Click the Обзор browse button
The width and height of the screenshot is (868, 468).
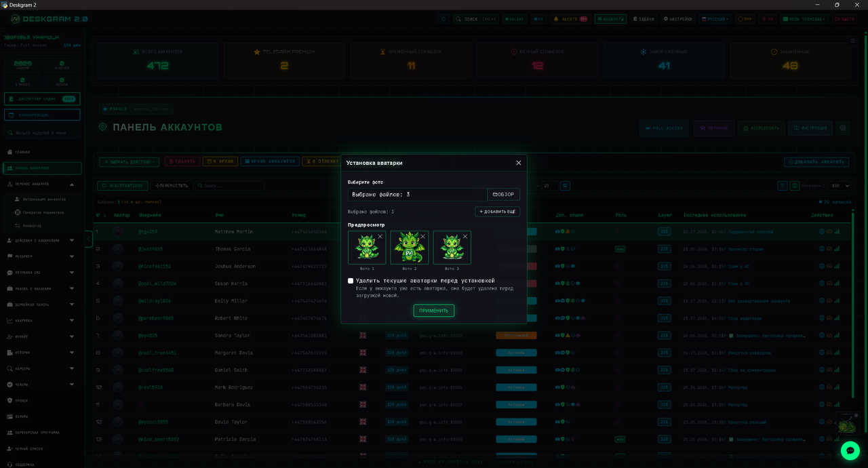pos(504,195)
